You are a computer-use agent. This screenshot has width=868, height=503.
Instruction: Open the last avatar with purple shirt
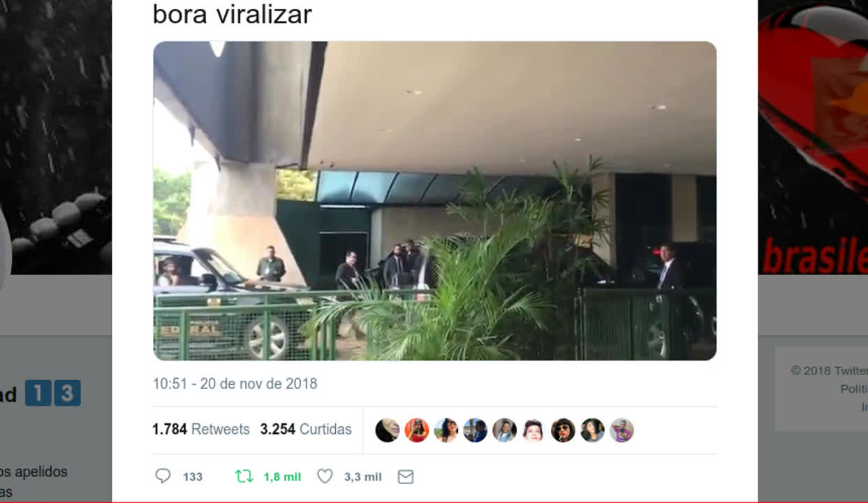point(621,430)
